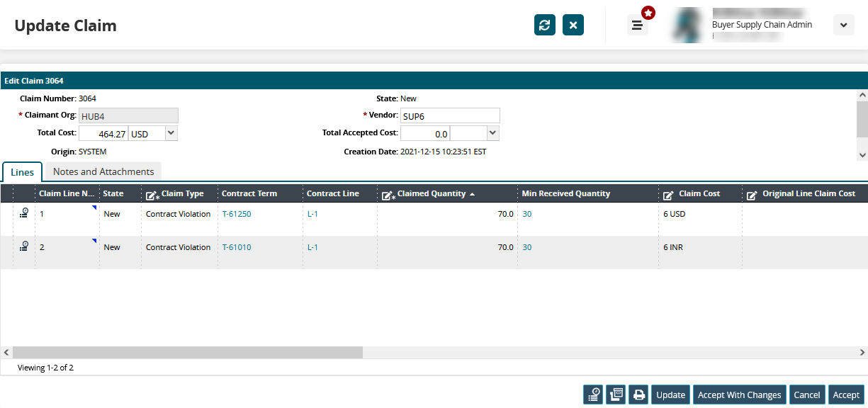Image resolution: width=868 pixels, height=408 pixels.
Task: Click the form panel scroll down arrow
Action: 862,154
